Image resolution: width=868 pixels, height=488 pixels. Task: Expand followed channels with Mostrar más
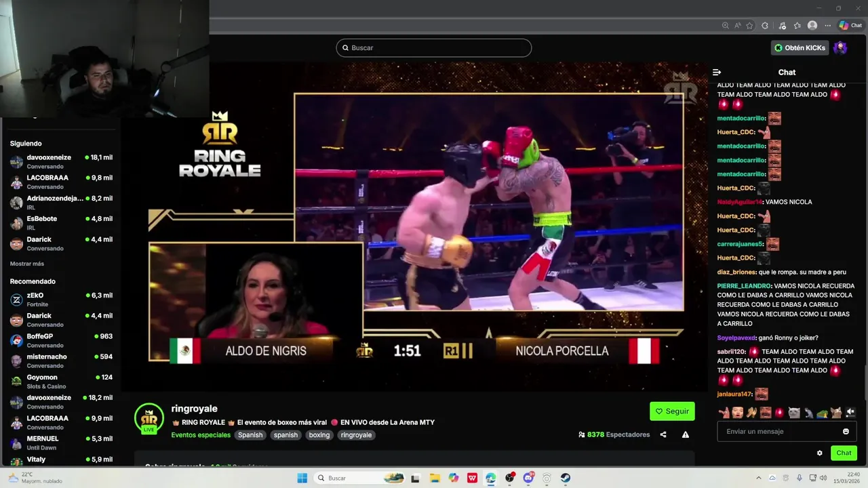(x=27, y=264)
